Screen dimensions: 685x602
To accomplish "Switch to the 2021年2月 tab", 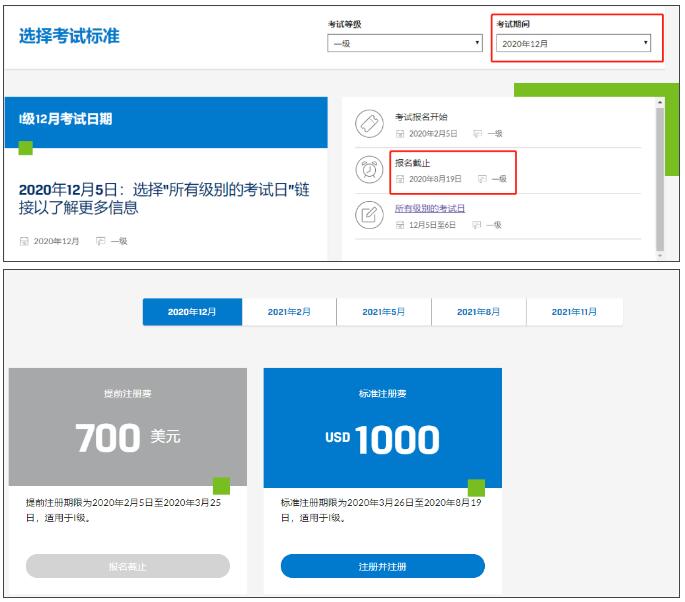I will [289, 312].
